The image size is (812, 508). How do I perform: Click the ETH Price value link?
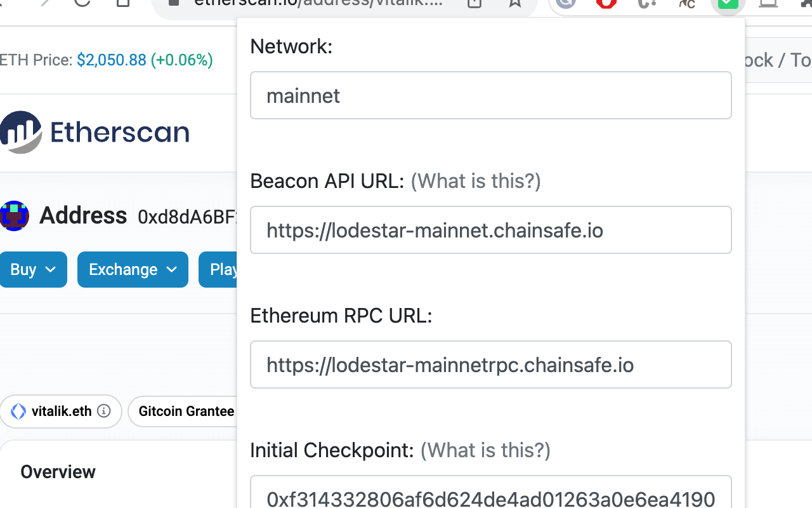[x=112, y=60]
